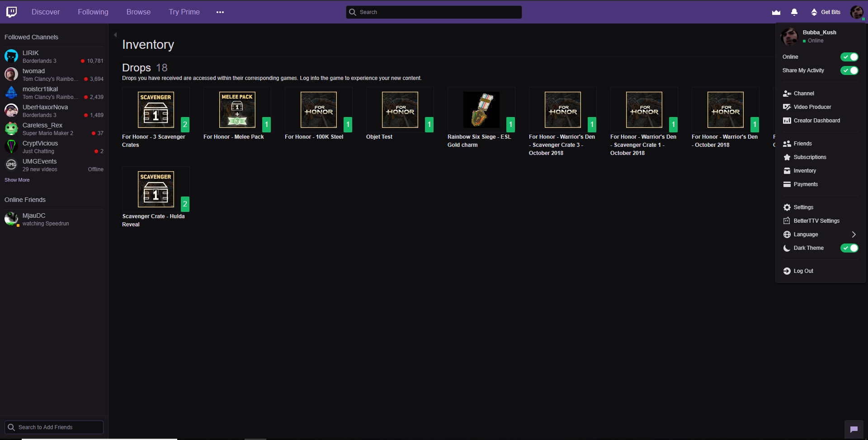Screen dimensions: 868x440
Task: Click the profile avatar in top bar
Action: tap(857, 12)
